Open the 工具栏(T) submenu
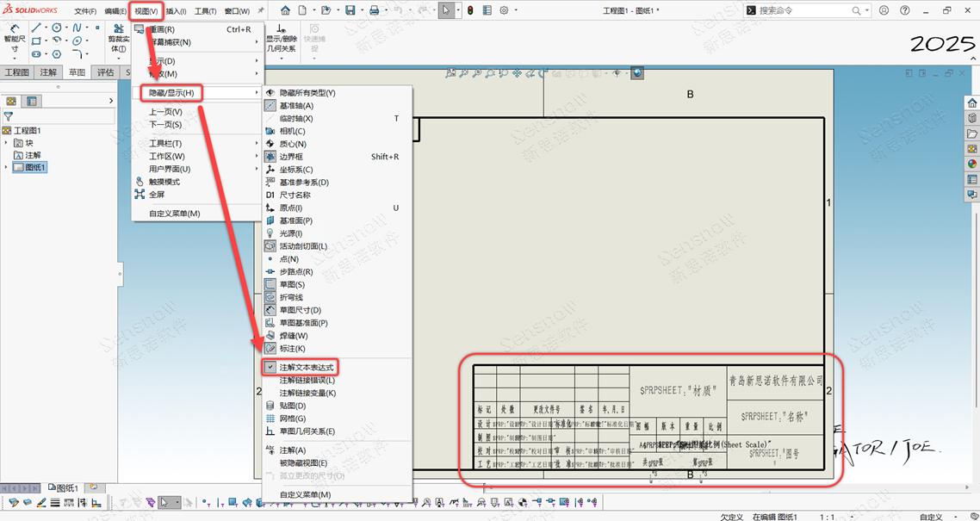Image resolution: width=980 pixels, height=521 pixels. tap(165, 143)
